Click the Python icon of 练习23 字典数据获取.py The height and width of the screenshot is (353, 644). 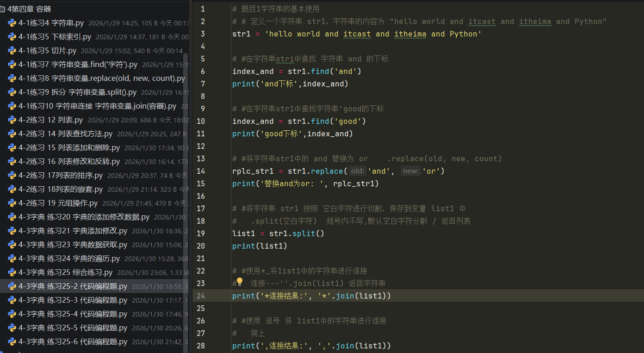coord(12,244)
